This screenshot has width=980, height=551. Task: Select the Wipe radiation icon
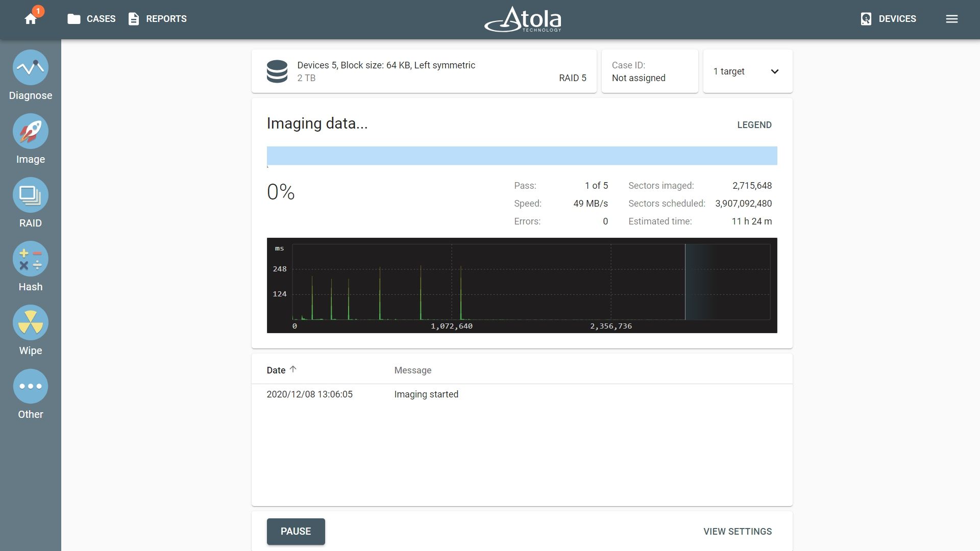(31, 322)
